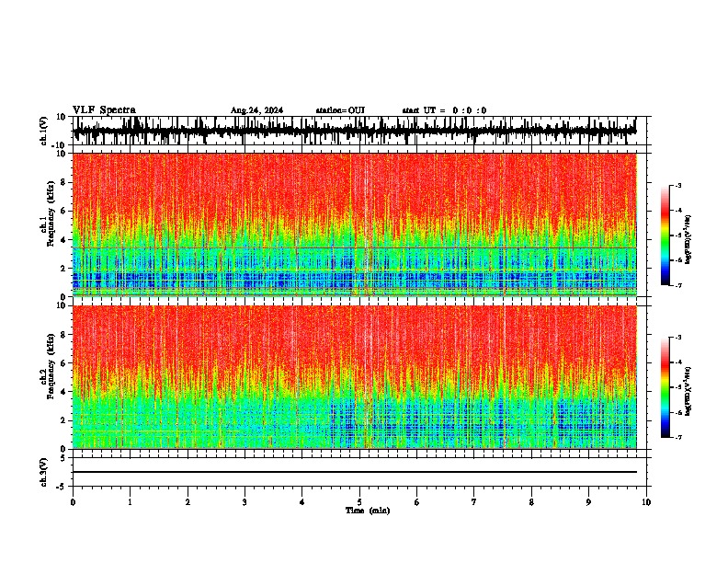Screen dimensions: 728x563
Task: Click the ch.1 spectrogram color scale bar
Action: point(665,236)
